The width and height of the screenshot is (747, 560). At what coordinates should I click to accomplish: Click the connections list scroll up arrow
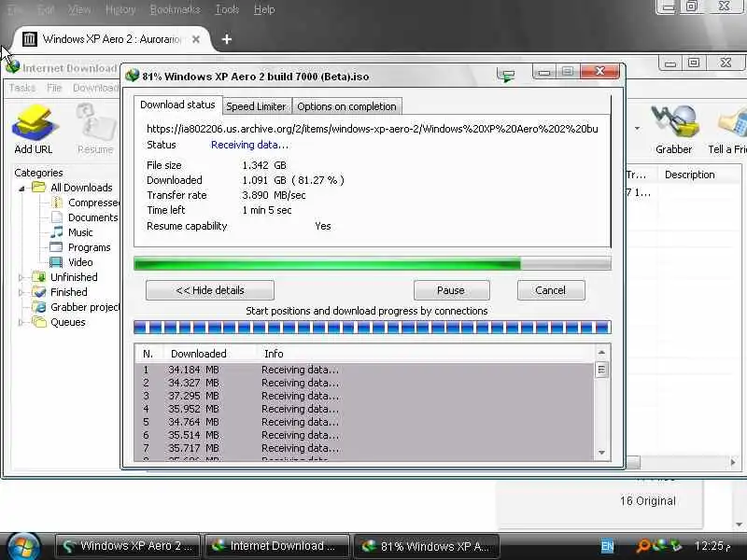coord(601,353)
